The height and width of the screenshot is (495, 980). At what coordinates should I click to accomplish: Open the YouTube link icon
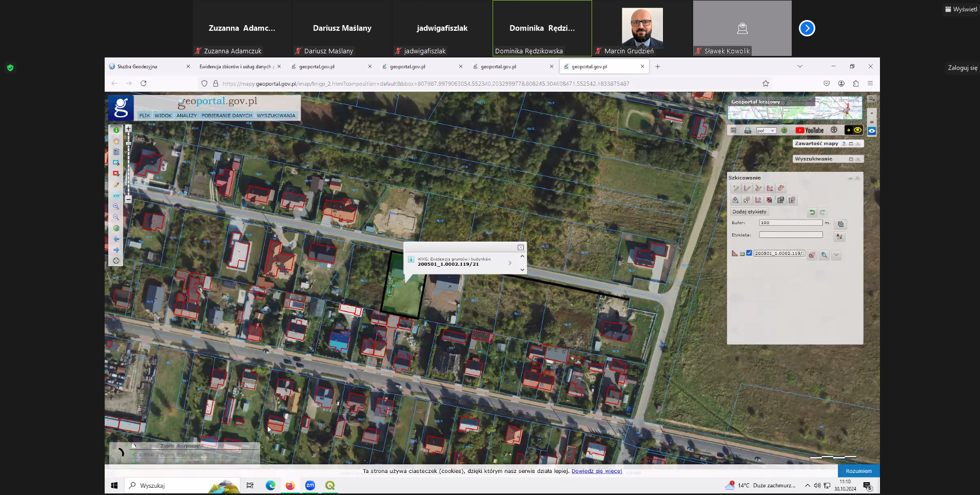pos(810,130)
